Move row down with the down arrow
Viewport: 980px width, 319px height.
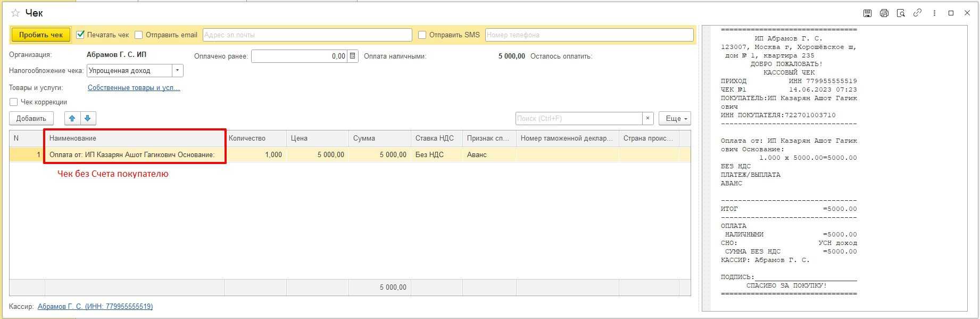coord(88,118)
